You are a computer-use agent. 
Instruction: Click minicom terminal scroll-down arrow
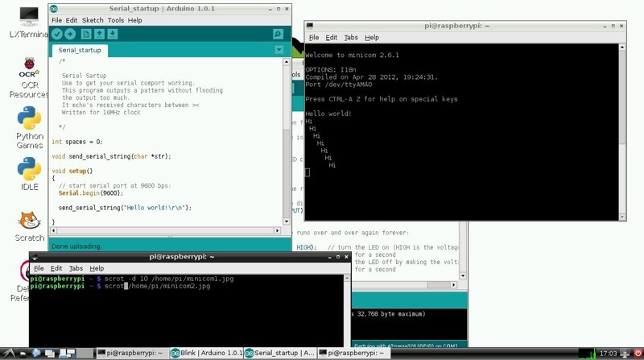click(x=622, y=217)
